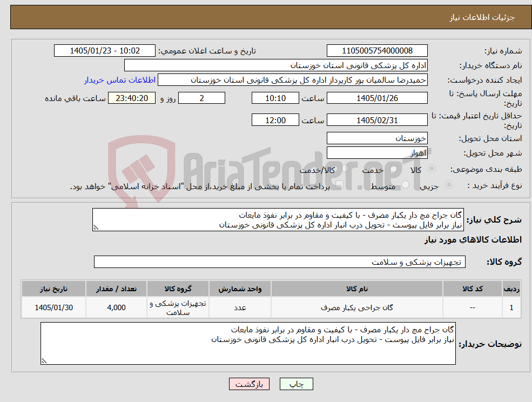Click the table cell تجهیزات پزشکی و سلامت
The image size is (532, 402).
tap(178, 307)
